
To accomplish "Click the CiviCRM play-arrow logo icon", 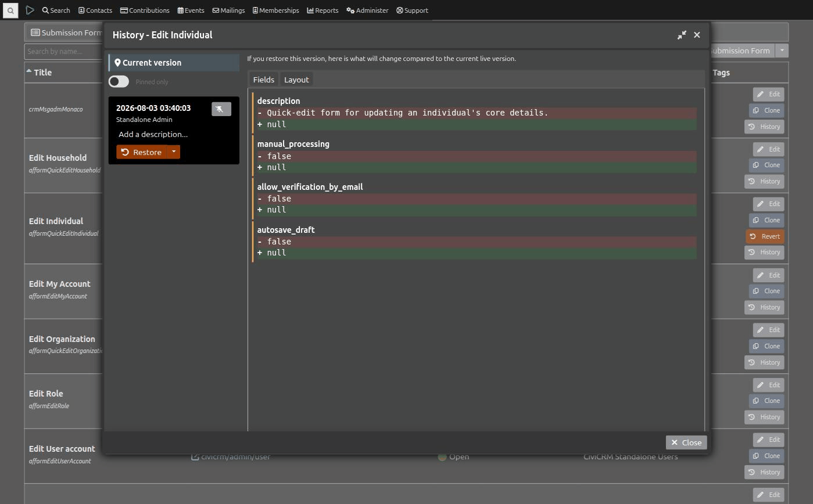I will click(30, 10).
